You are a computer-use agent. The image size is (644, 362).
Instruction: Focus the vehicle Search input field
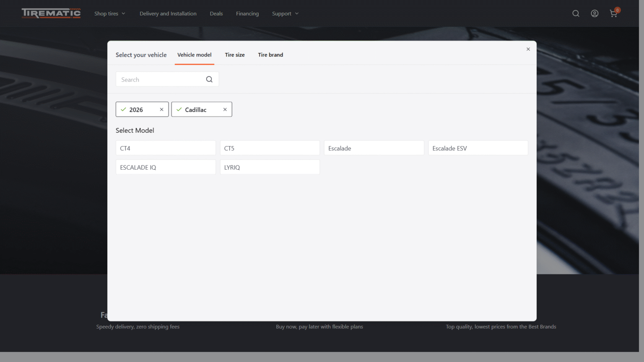pyautogui.click(x=159, y=80)
